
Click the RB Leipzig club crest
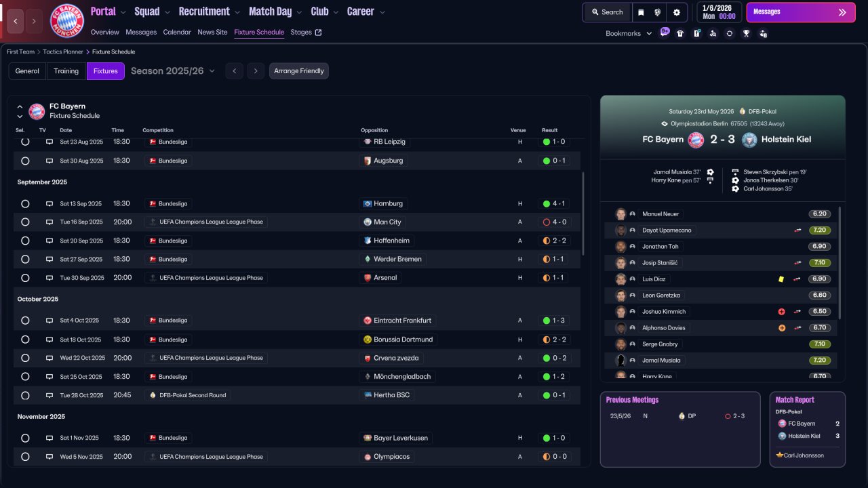368,142
